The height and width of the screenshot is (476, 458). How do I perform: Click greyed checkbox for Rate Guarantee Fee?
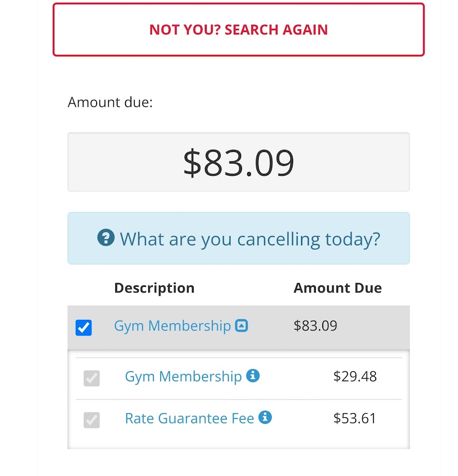pyautogui.click(x=92, y=420)
